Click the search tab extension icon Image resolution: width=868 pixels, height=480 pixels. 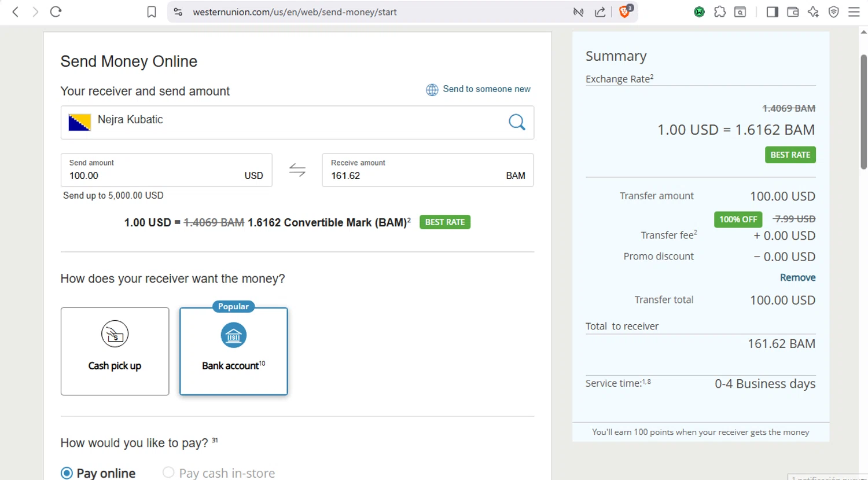point(740,12)
